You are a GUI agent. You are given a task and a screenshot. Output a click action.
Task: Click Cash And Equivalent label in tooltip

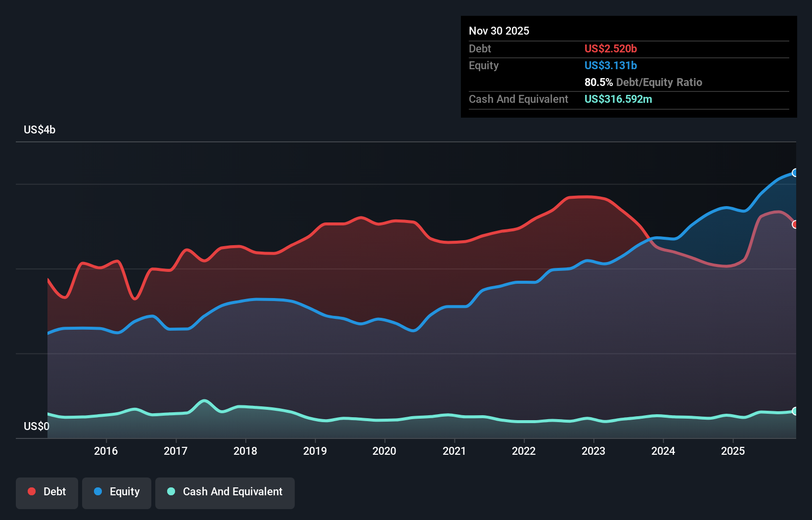518,99
